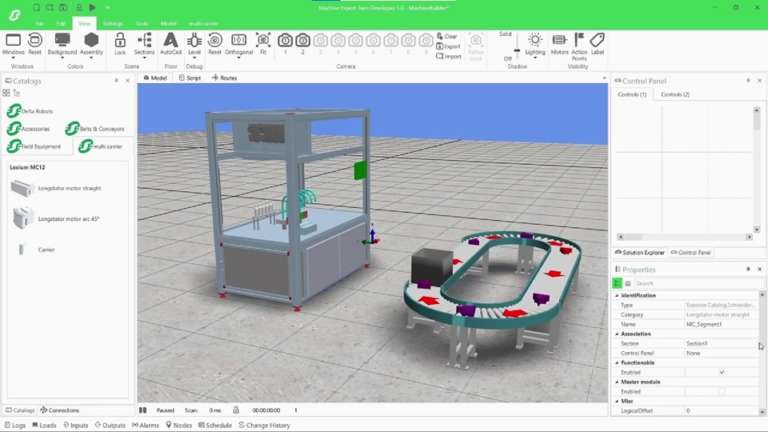Open the Windows ribbon button
Viewport: 768px width, 432px height.
(x=13, y=44)
